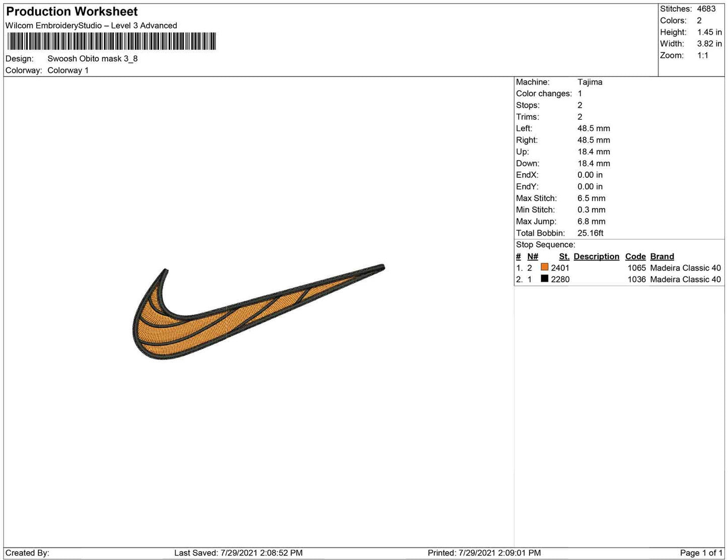Image resolution: width=728 pixels, height=560 pixels.
Task: Select "Wilcom EmbroideryStudio – Level 3 Advanced" text
Action: [x=91, y=26]
